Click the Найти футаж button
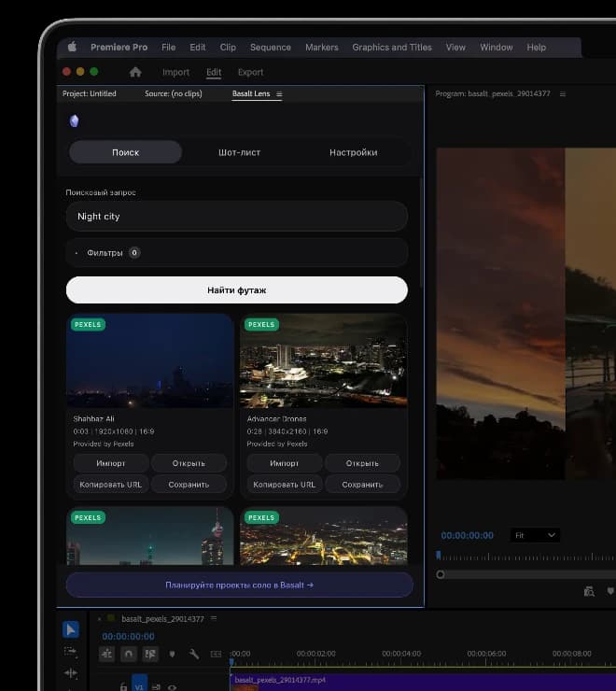 [237, 290]
